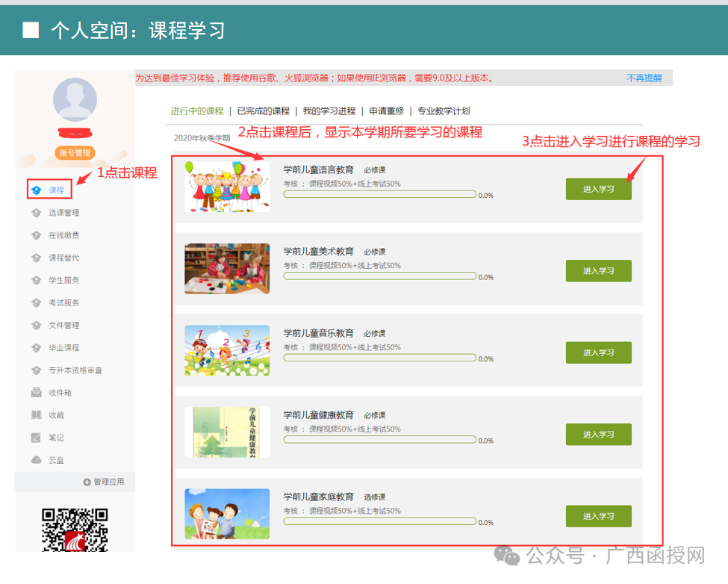The width and height of the screenshot is (728, 584).
Task: Open 申请重修 tab
Action: click(x=387, y=111)
